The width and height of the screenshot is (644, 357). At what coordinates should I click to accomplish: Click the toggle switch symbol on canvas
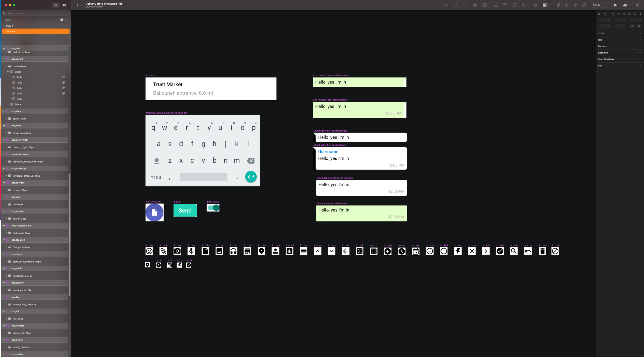(213, 208)
